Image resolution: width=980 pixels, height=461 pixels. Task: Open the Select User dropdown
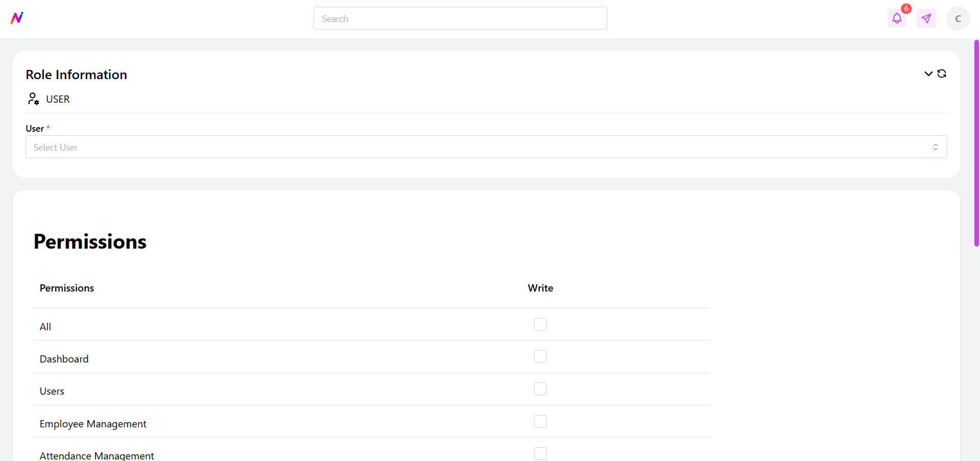pos(486,147)
